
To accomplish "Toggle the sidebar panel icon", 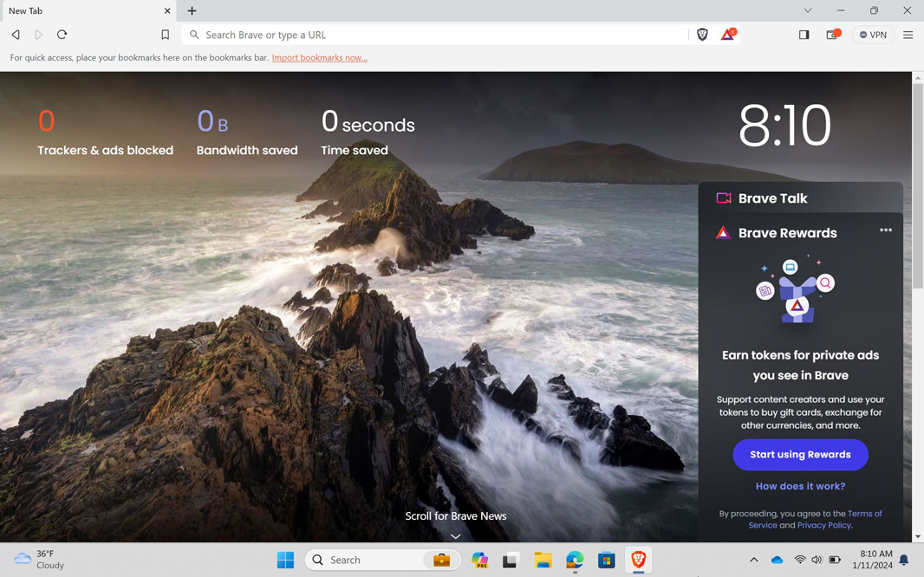I will coord(804,35).
